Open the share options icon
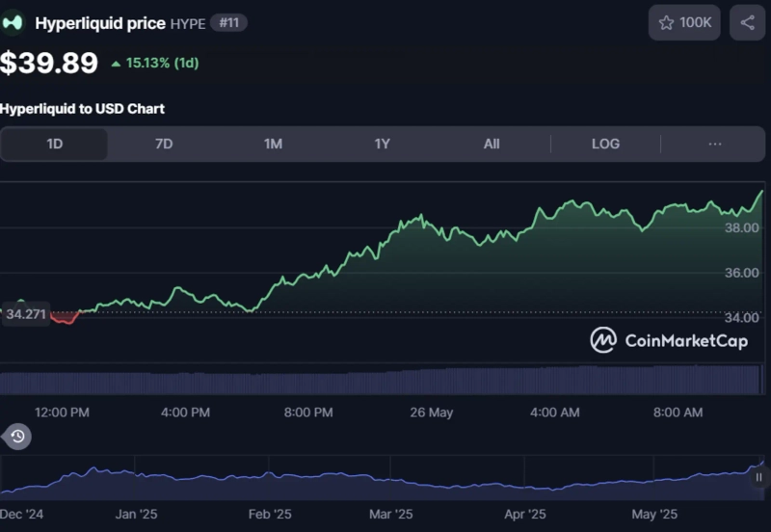This screenshot has height=532, width=771. [748, 22]
